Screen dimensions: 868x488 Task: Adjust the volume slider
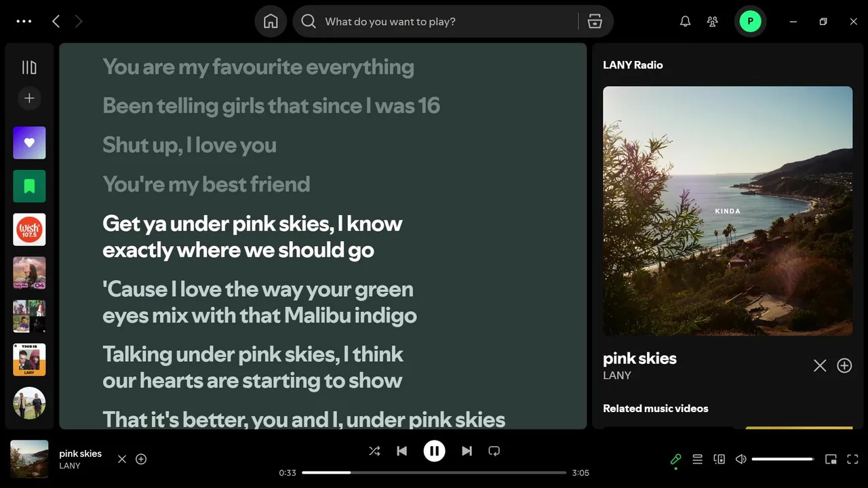pyautogui.click(x=783, y=460)
